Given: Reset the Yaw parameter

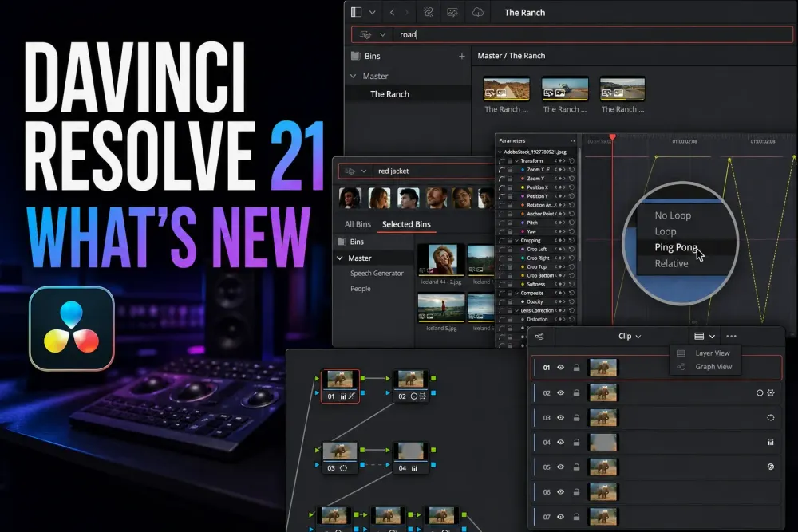Looking at the screenshot, I should point(572,231).
